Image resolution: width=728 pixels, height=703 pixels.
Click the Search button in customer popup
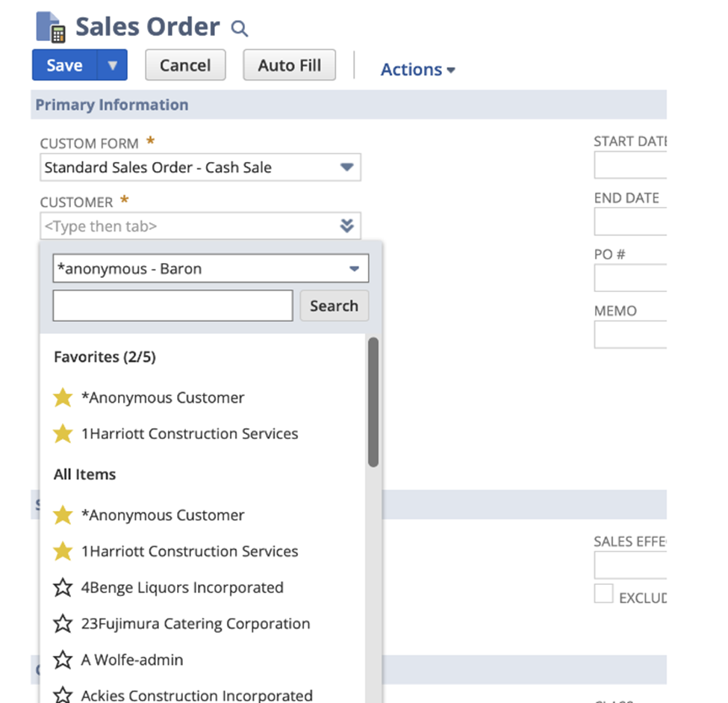coord(334,306)
